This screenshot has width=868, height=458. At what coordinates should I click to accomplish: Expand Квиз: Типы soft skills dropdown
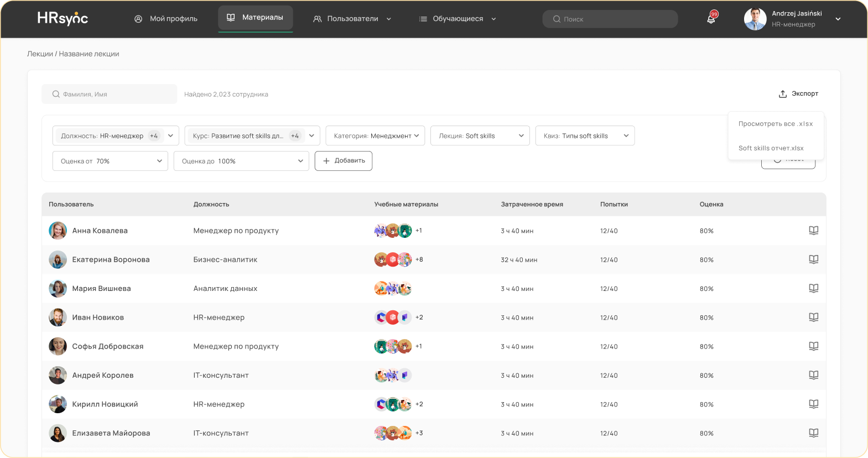pyautogui.click(x=585, y=136)
